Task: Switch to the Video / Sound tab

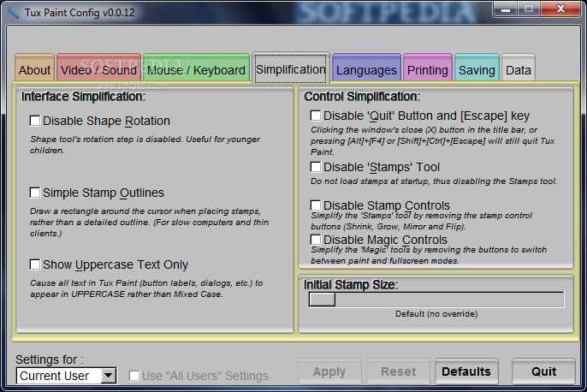Action: [99, 68]
